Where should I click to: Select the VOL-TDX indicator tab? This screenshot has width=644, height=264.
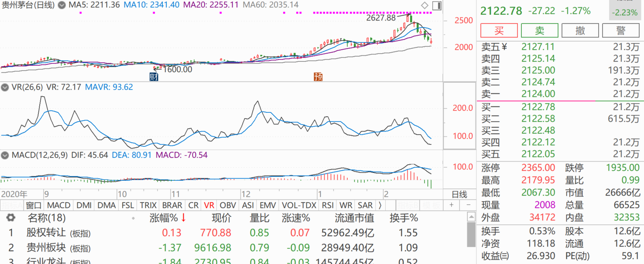pos(299,205)
